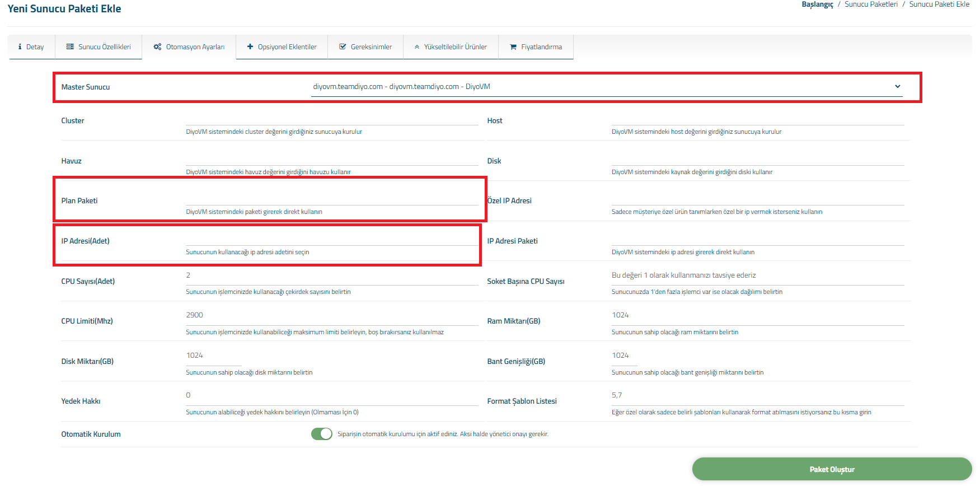Open the Gereksinimler tab
Viewport: 980px width, 486px height.
(365, 47)
